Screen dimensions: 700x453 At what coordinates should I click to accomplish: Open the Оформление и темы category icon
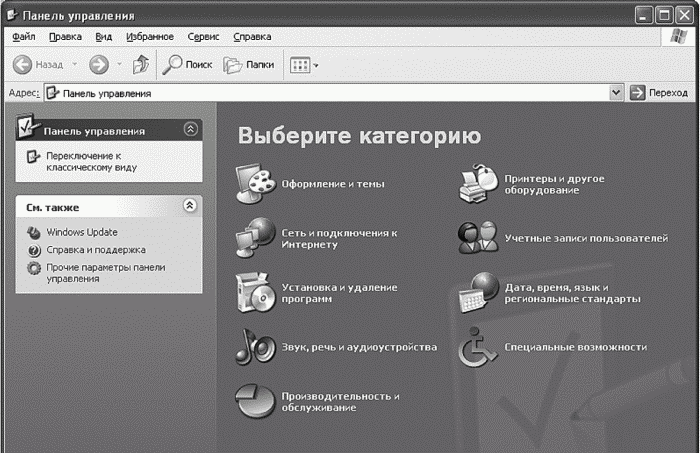tap(255, 184)
